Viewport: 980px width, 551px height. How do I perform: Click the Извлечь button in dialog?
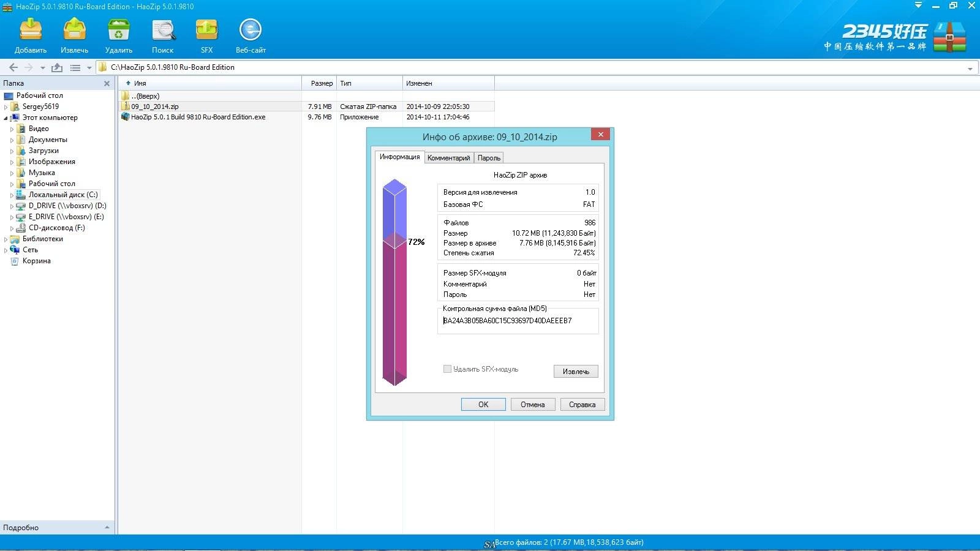point(576,372)
